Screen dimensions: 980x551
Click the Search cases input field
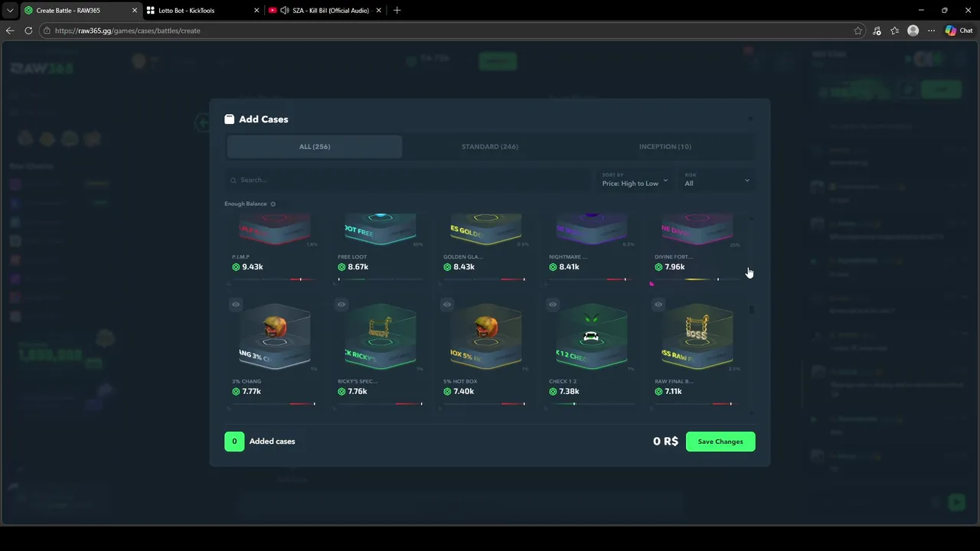coord(410,180)
